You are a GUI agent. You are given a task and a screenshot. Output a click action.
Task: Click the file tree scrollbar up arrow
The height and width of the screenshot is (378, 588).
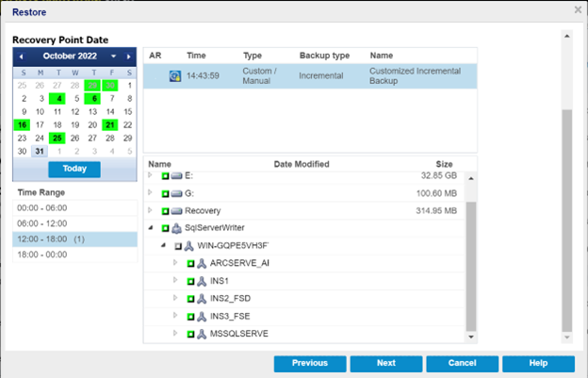471,178
